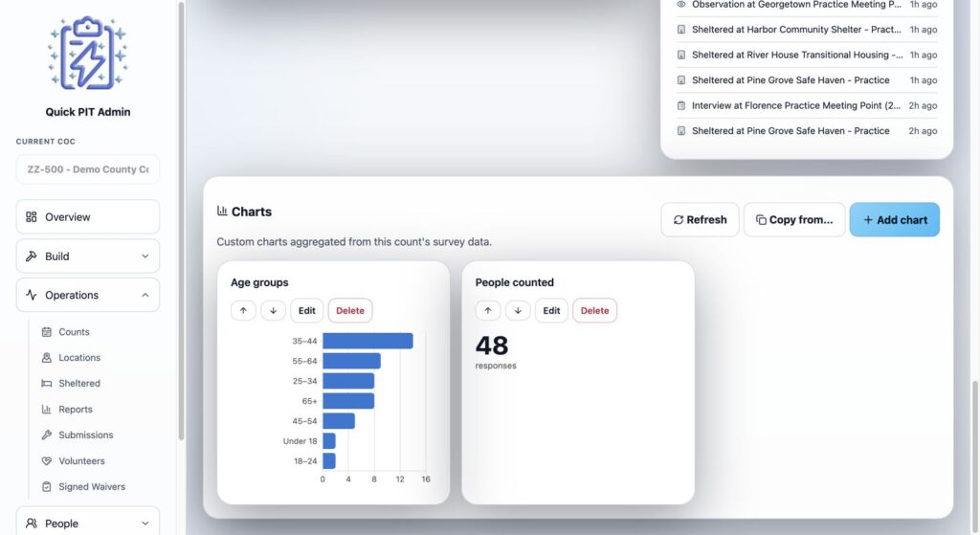Click the clipboard icon beside Florence interview
Screen dimensions: 980x535
[x=681, y=105]
